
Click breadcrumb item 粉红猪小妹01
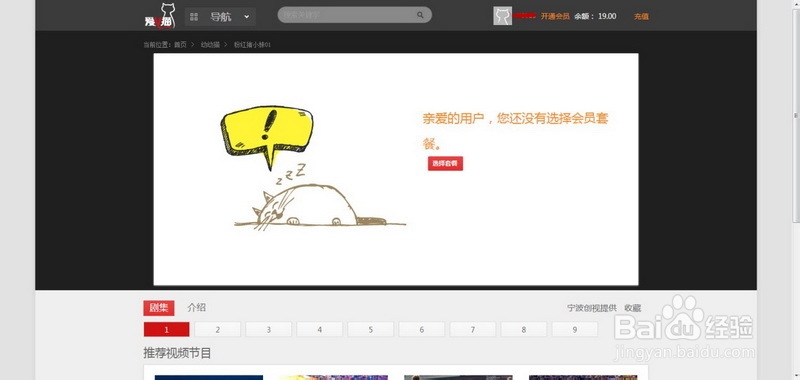coord(252,45)
